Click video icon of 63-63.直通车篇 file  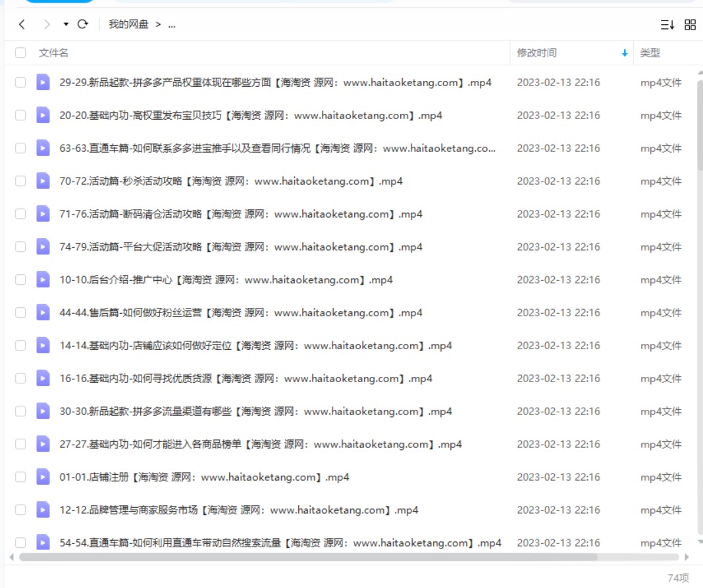pyautogui.click(x=43, y=148)
